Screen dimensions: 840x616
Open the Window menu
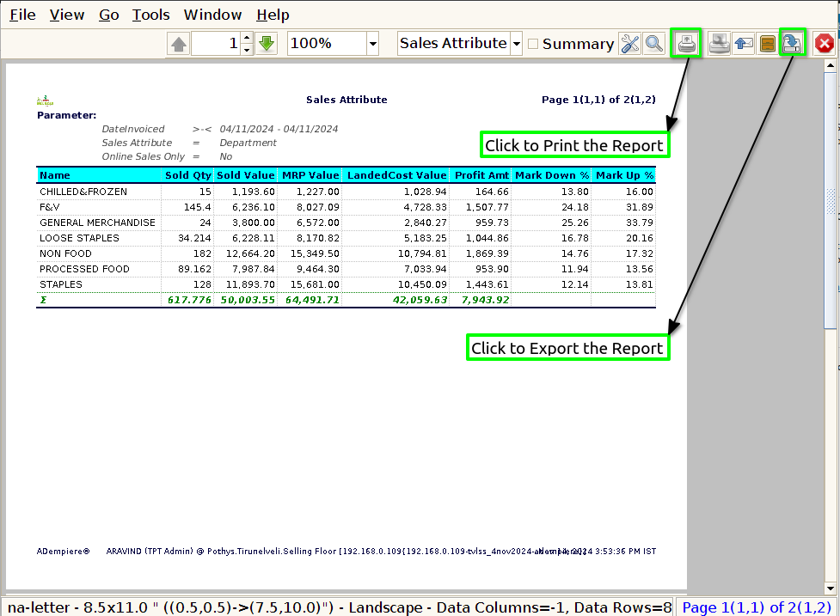coord(212,15)
